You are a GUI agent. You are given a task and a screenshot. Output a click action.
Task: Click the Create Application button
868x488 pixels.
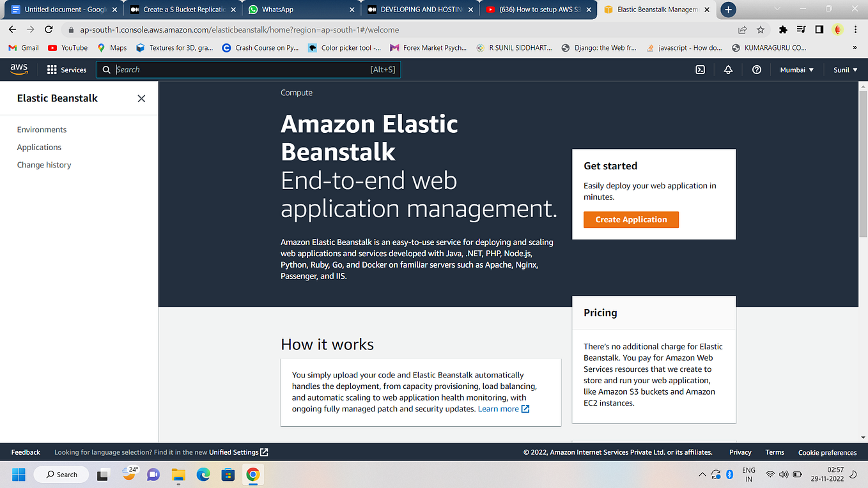pyautogui.click(x=631, y=219)
